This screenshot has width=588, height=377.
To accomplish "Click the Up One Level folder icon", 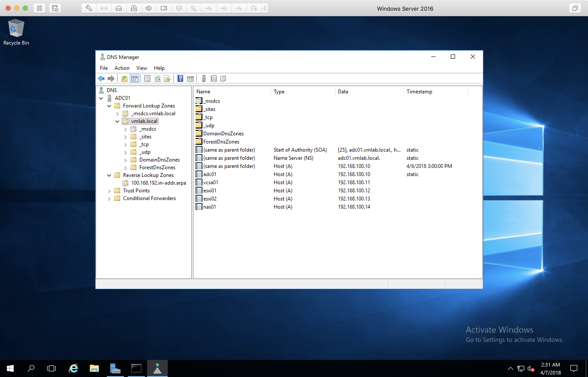I will [124, 78].
